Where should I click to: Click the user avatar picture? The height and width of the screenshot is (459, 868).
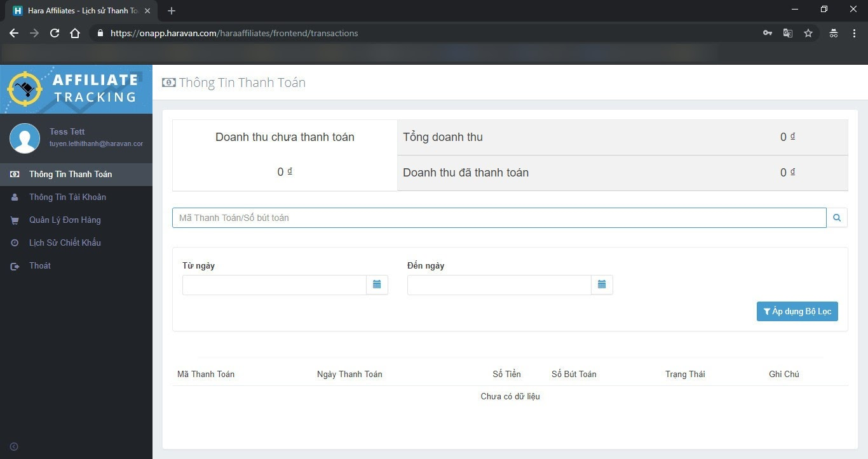coord(25,138)
